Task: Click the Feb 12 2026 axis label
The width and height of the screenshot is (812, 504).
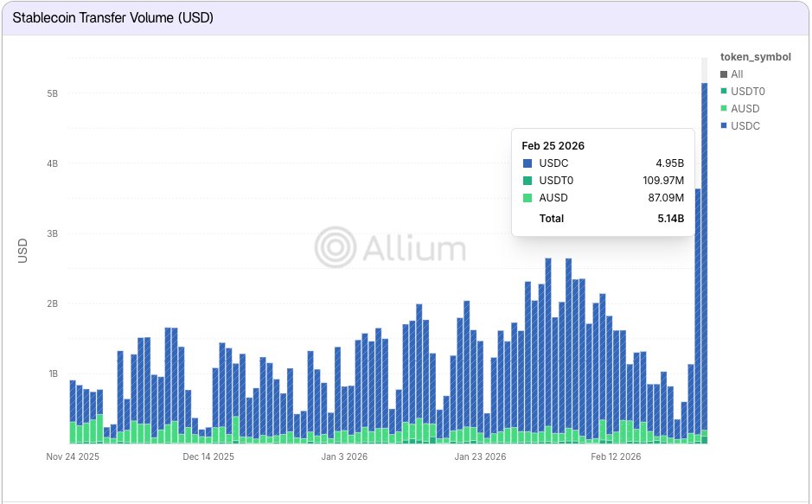Action: [616, 456]
